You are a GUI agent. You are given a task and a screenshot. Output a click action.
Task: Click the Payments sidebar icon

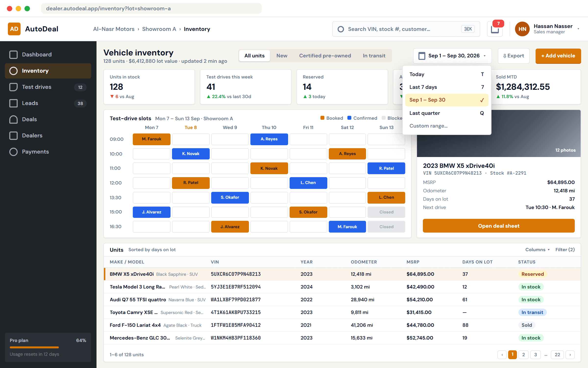[13, 152]
